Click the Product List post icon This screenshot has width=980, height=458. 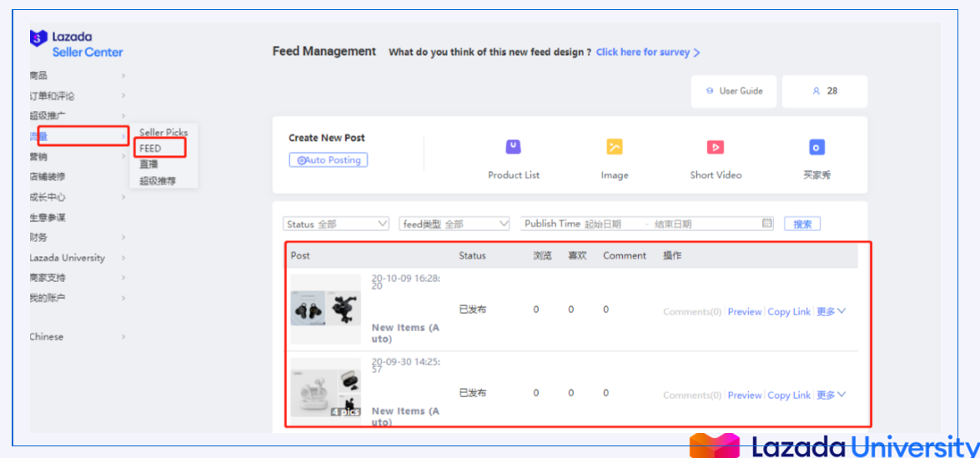[x=513, y=148]
